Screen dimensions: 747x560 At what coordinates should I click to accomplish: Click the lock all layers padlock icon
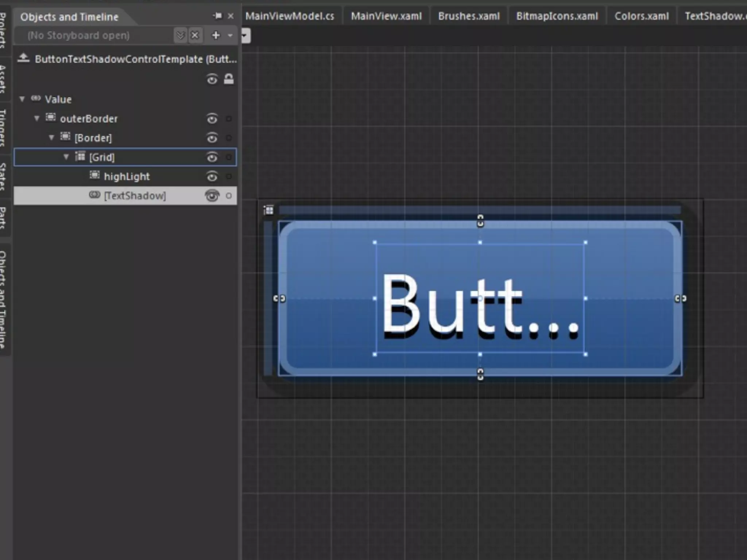229,79
